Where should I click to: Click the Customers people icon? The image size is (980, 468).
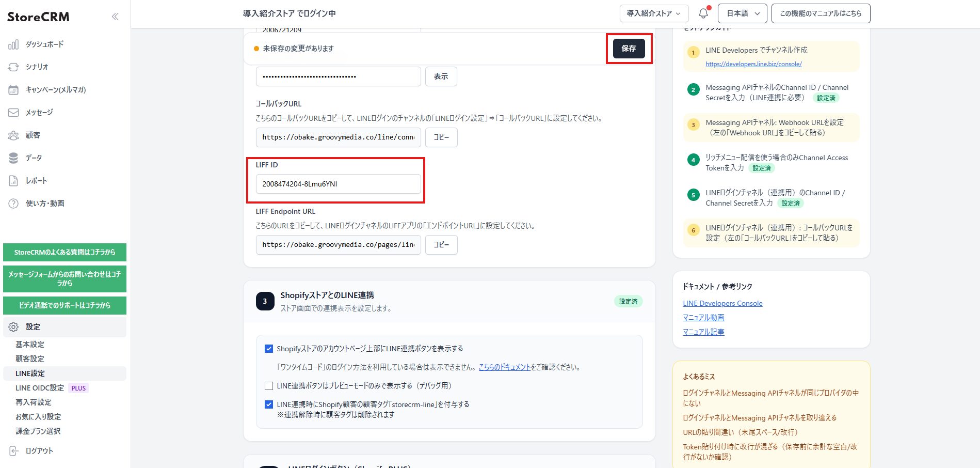[x=13, y=135]
